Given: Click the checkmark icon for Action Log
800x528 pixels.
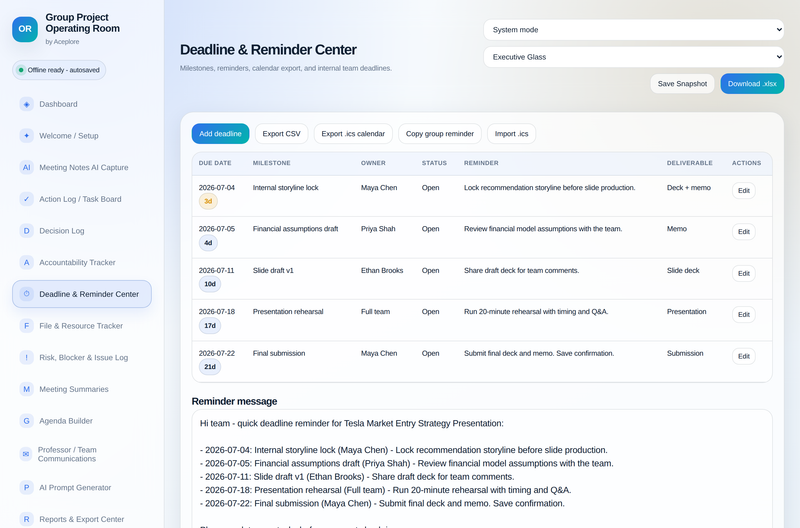Looking at the screenshot, I should point(27,199).
